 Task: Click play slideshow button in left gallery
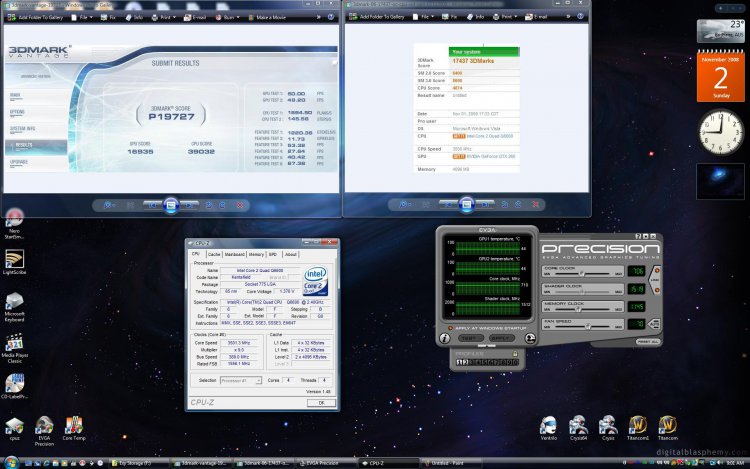click(x=171, y=206)
